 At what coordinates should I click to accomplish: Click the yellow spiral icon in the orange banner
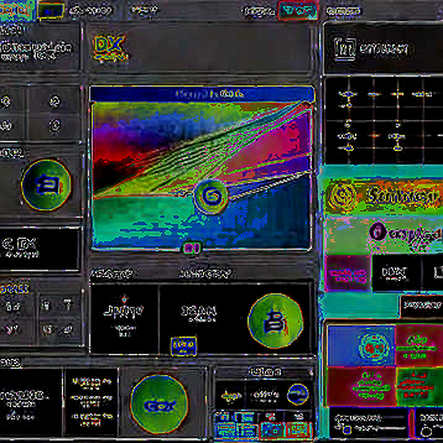[x=342, y=195]
